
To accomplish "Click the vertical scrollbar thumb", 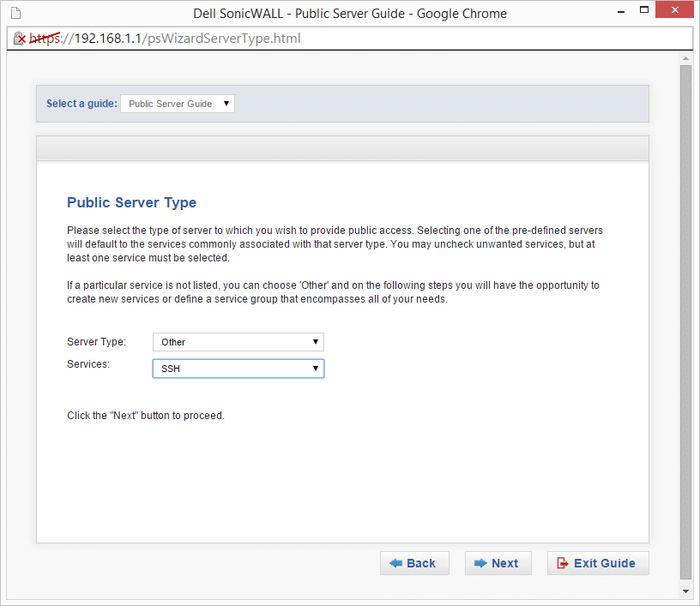I will 685,322.
